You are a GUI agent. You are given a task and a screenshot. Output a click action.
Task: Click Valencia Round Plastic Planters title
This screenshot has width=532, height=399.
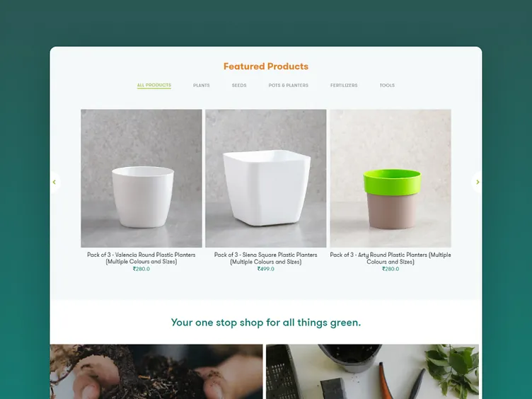pos(141,258)
